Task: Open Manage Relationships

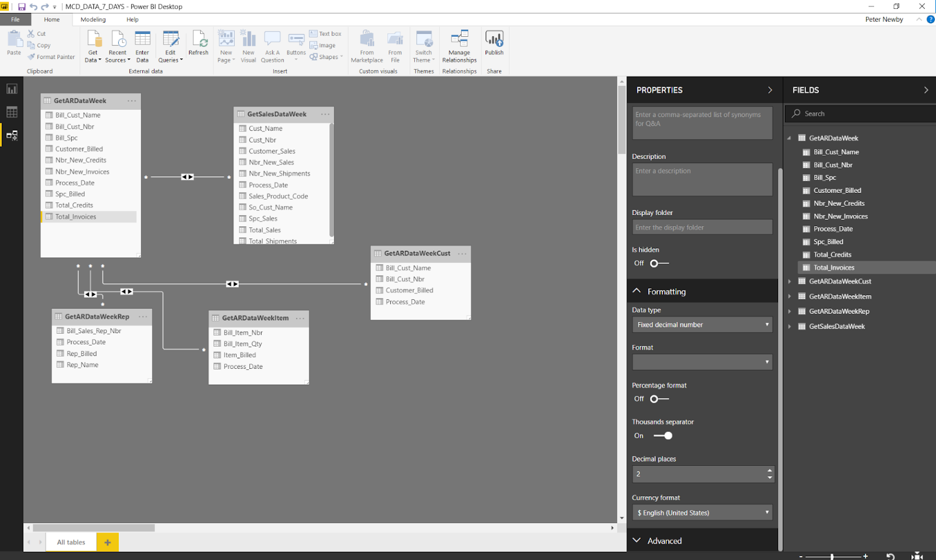Action: pos(459,46)
